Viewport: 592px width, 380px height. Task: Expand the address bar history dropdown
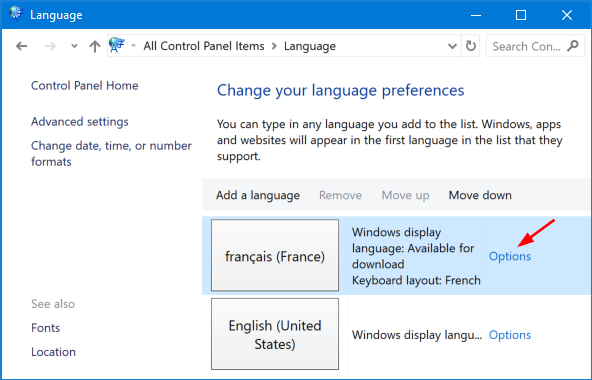tap(452, 46)
